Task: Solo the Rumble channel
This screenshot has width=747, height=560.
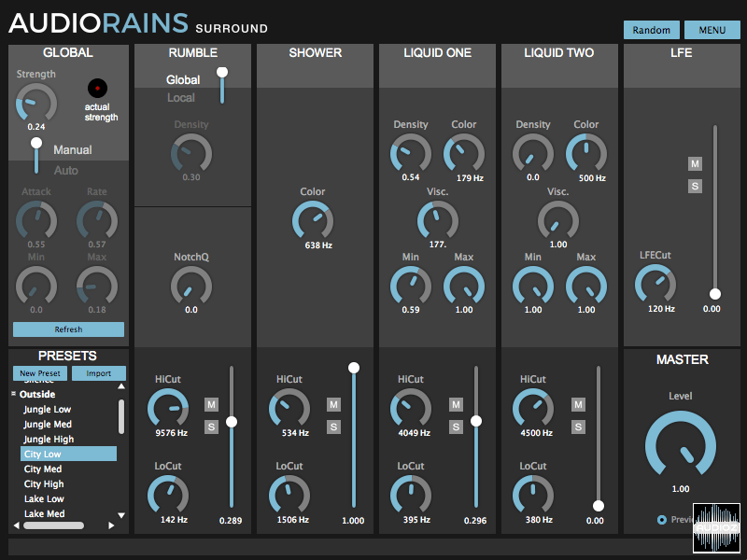Action: pyautogui.click(x=212, y=427)
